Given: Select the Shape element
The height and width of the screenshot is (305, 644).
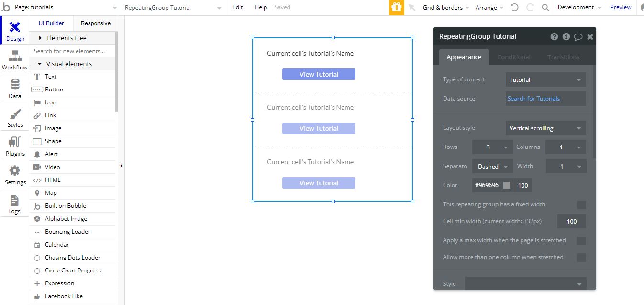Looking at the screenshot, I should tap(72, 141).
